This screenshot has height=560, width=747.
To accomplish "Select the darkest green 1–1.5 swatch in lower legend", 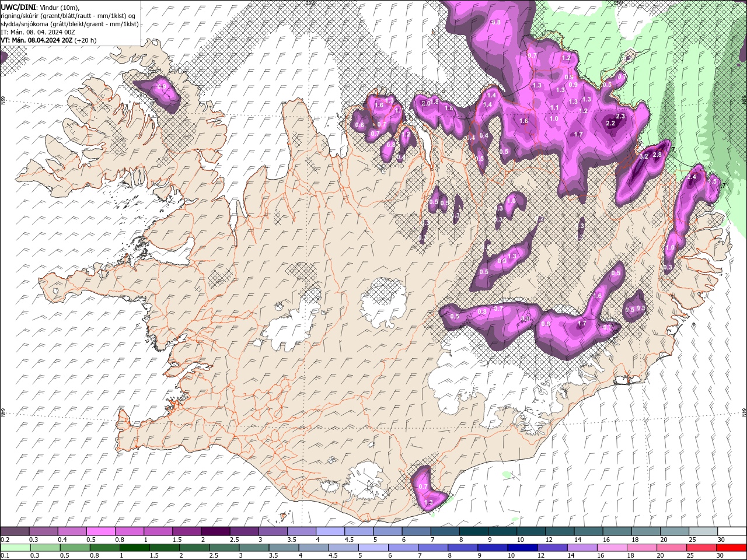I will click(x=134, y=548).
